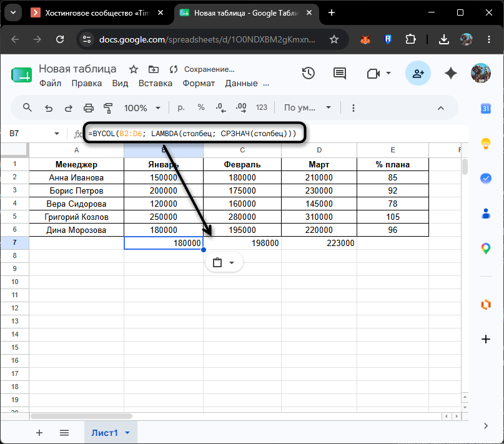Open the tab search chevron button
This screenshot has width=504, height=444.
click(13, 13)
